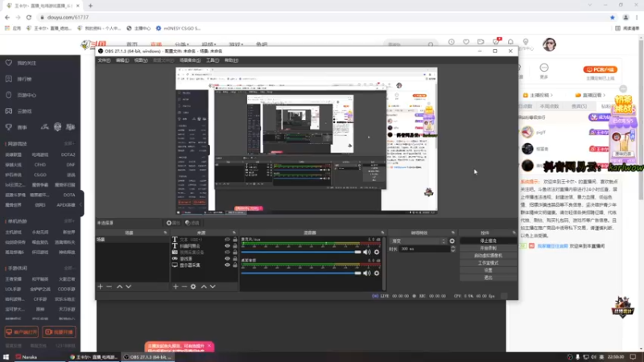Increase transition duration with stepper arrow
The height and width of the screenshot is (362, 644).
(453, 247)
